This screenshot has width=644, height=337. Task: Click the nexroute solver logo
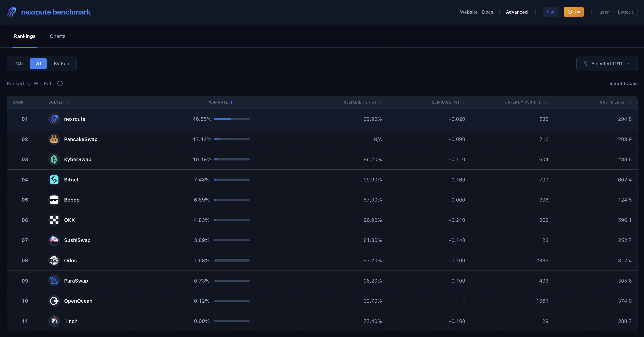coord(54,119)
